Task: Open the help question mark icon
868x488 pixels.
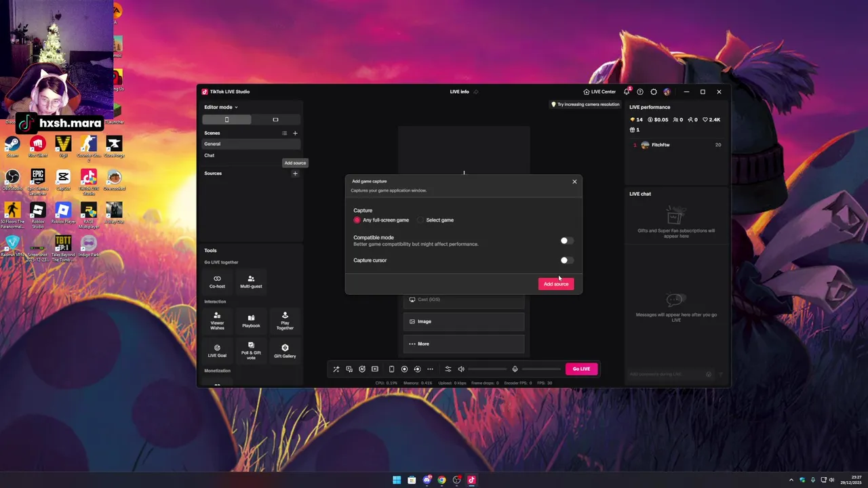Action: [x=640, y=91]
